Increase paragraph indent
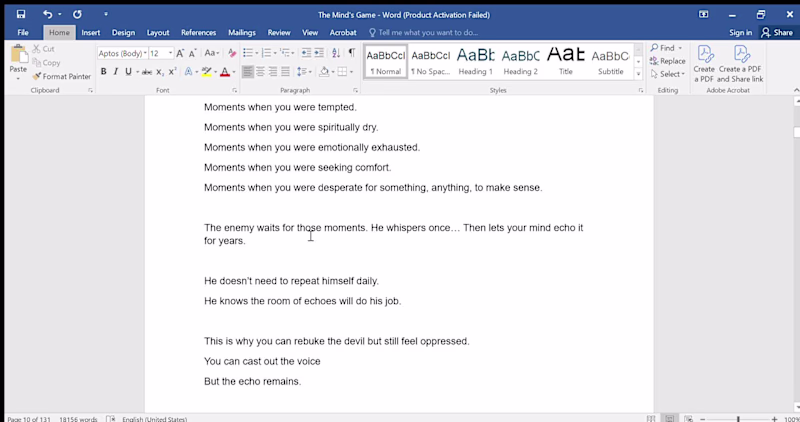 point(319,53)
